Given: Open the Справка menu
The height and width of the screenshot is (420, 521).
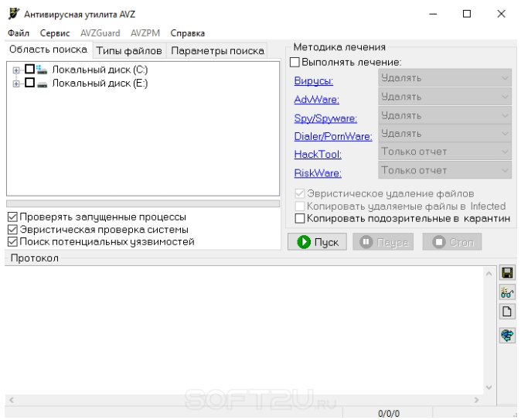Looking at the screenshot, I should click(187, 33).
